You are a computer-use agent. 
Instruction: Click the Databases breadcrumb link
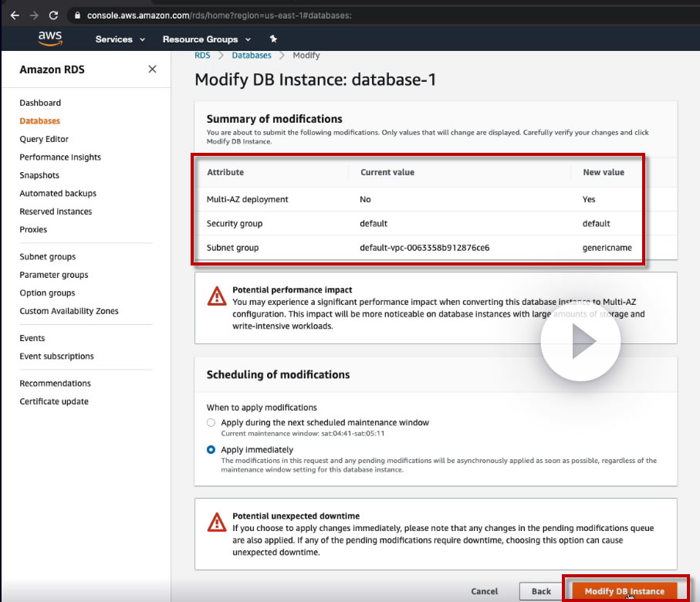tap(252, 56)
